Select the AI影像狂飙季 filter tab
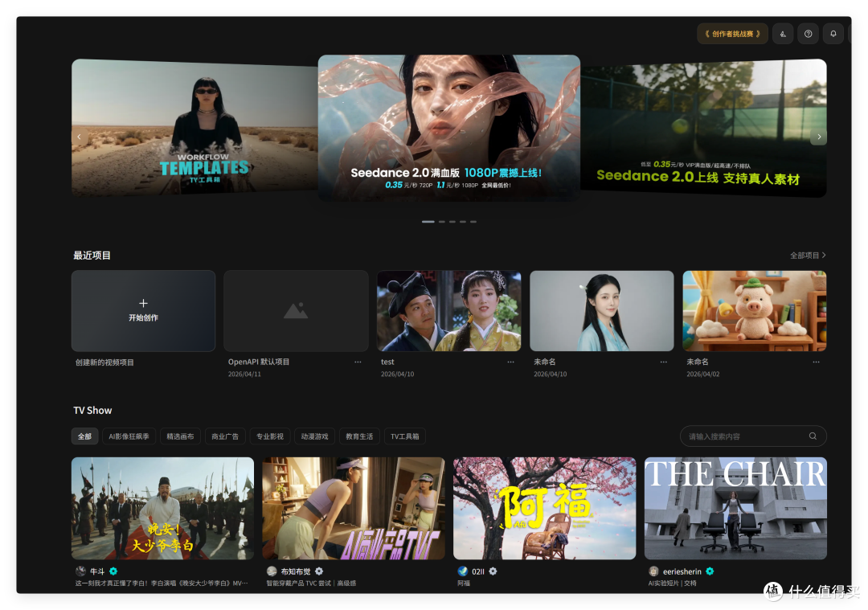Screen dimensions: 868x610 click(129, 436)
